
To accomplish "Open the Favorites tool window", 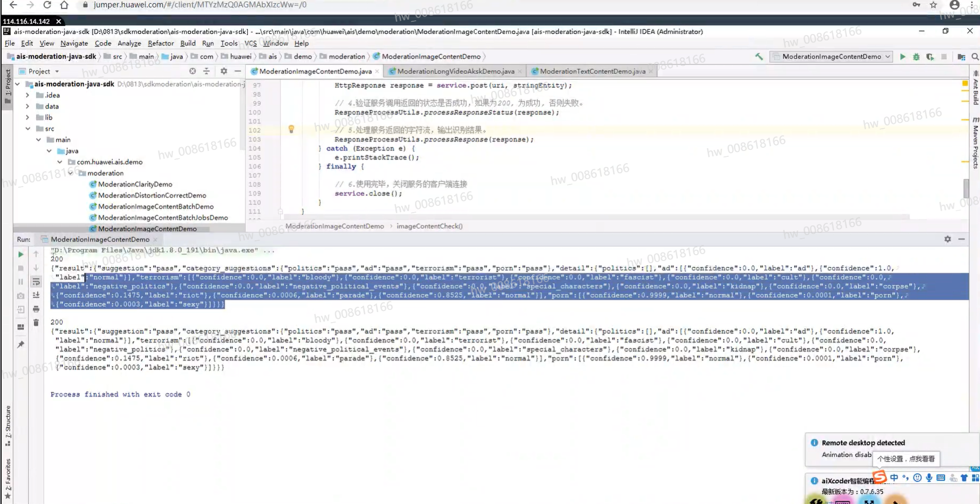I will tap(8, 478).
